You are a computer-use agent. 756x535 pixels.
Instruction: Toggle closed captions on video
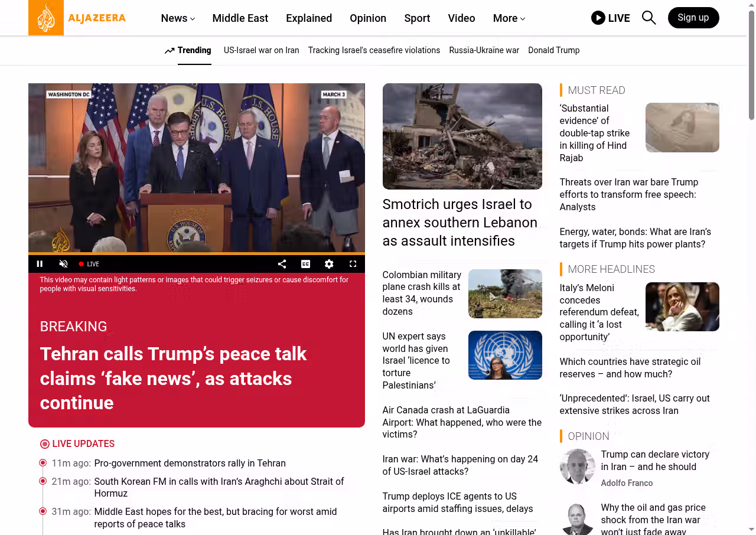[305, 264]
